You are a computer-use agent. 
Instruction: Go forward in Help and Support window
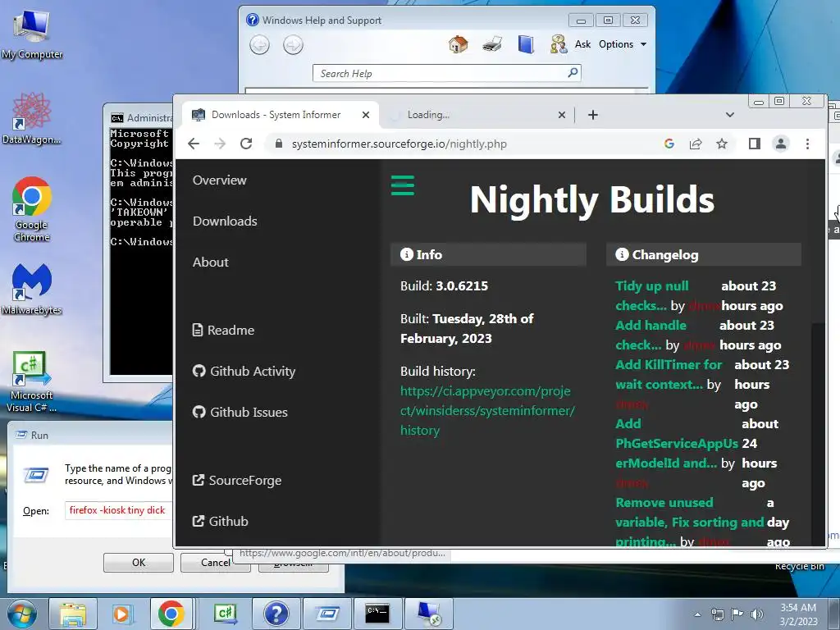point(293,44)
